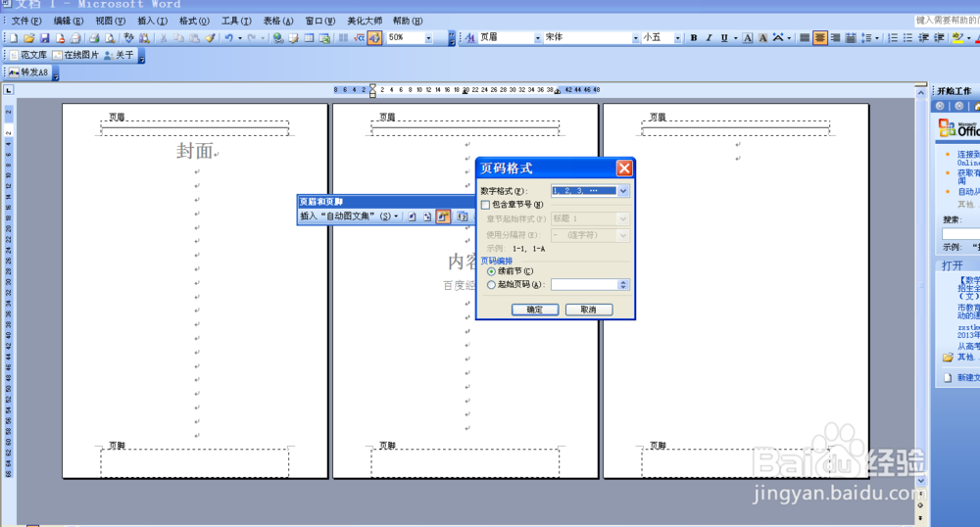Screen dimensions: 980x527
Task: Open the 插入(I) menu
Action: [x=152, y=22]
